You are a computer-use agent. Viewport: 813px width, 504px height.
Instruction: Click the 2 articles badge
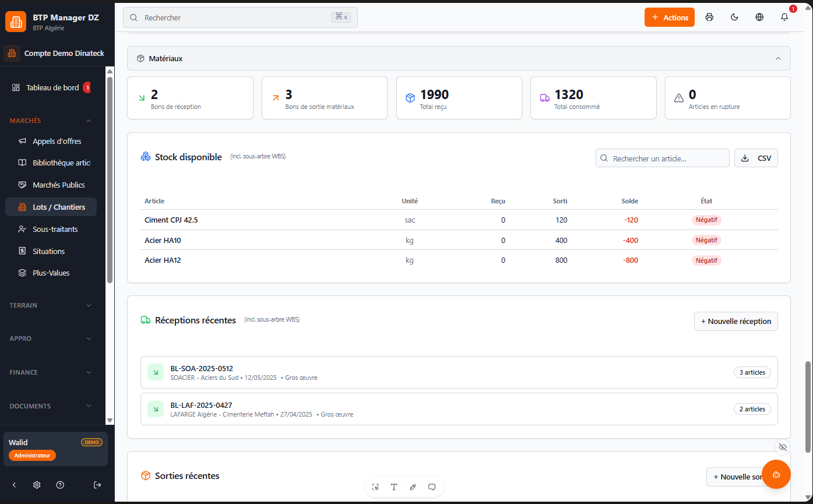[x=752, y=409]
